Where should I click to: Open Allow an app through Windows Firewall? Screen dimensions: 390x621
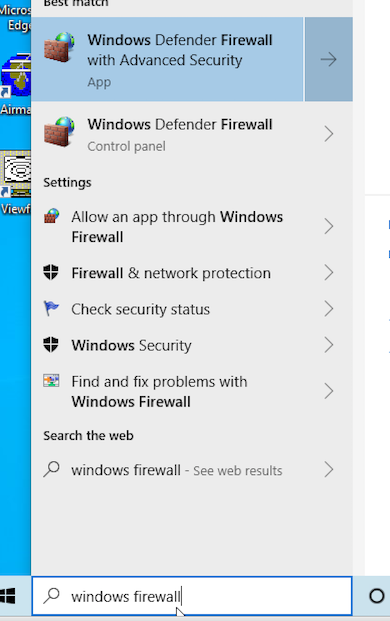point(192,227)
